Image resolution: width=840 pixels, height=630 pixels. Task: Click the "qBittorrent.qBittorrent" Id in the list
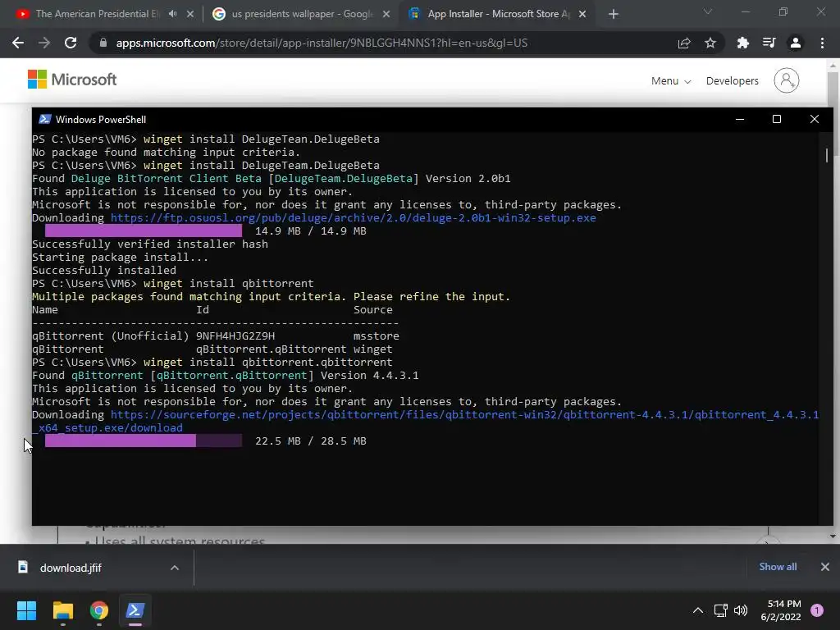(271, 349)
